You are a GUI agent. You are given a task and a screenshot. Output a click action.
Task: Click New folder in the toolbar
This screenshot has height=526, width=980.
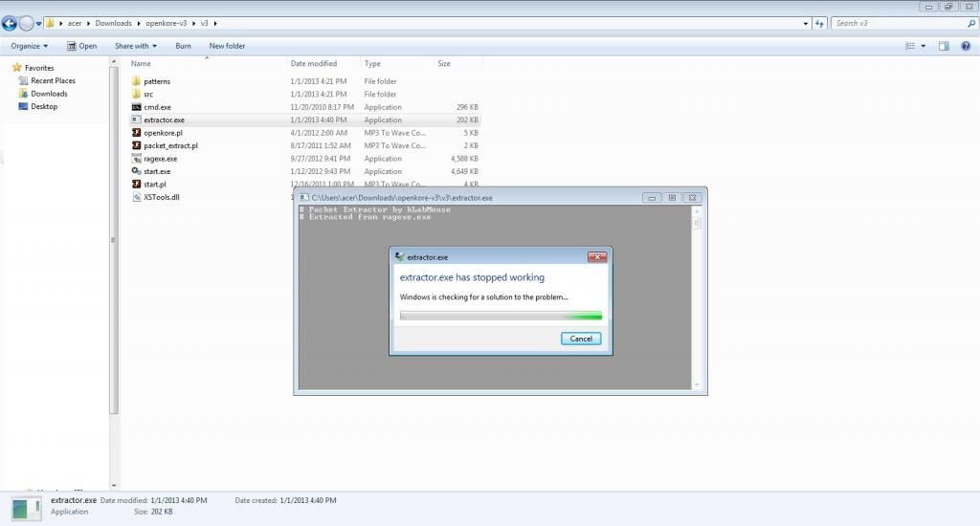click(227, 46)
